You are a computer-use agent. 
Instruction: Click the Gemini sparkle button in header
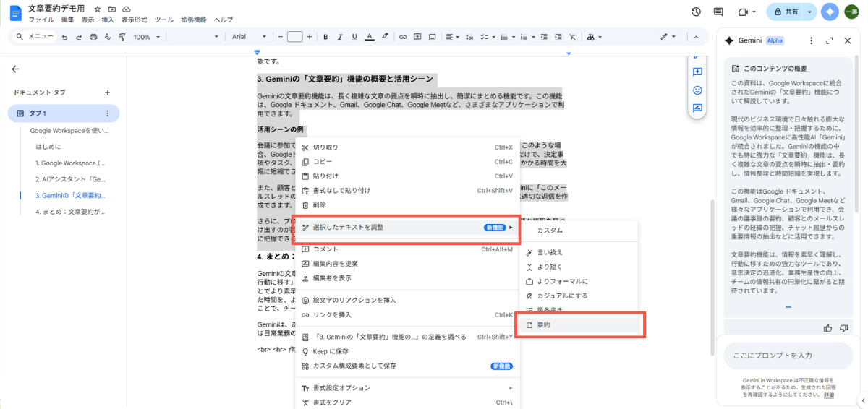tap(829, 12)
